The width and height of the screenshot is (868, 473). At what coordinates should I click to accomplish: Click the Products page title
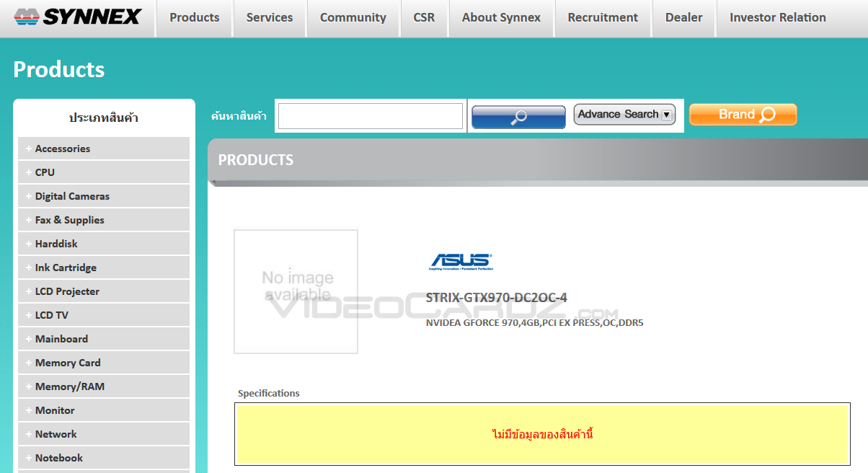point(59,69)
